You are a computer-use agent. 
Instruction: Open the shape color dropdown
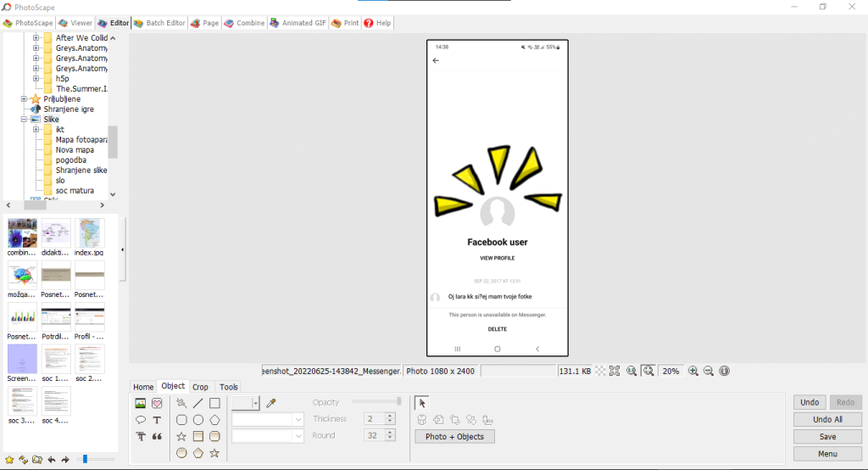point(255,403)
